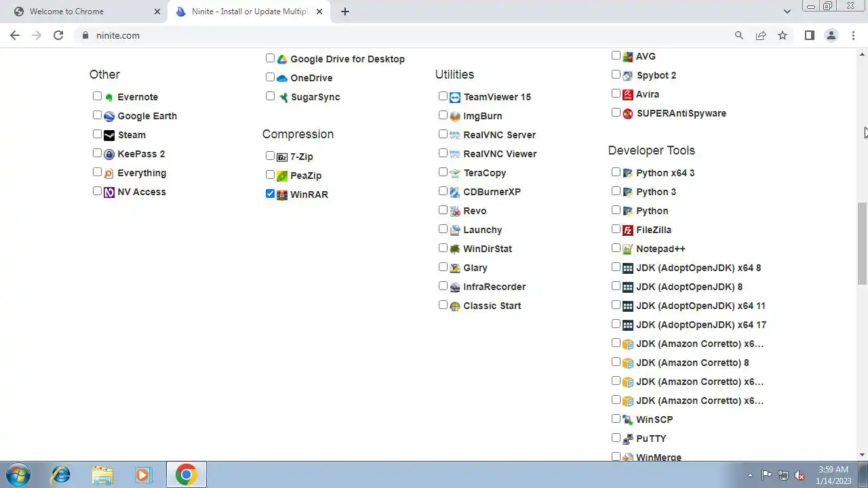Click the FileZilla icon
The width and height of the screenshot is (868, 488).
coord(628,230)
